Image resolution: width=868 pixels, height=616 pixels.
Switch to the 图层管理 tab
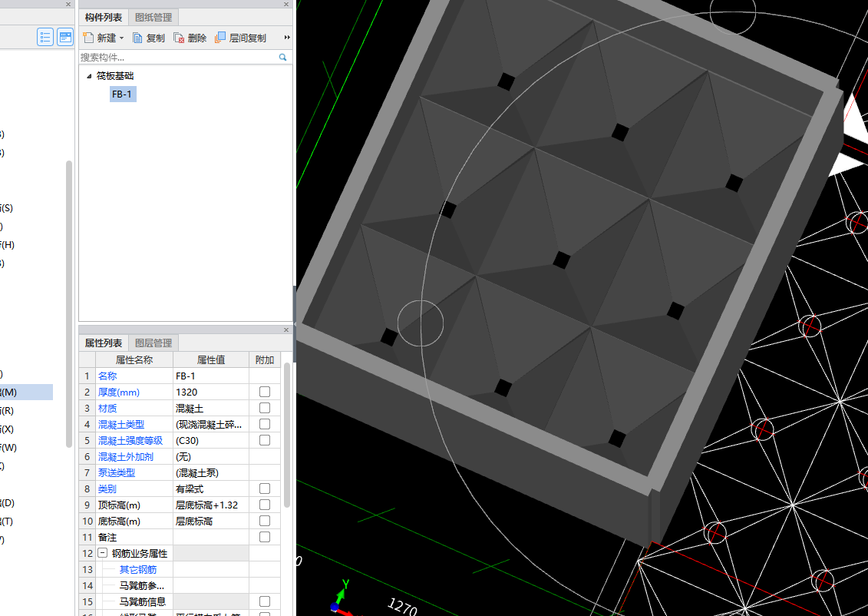coord(153,343)
